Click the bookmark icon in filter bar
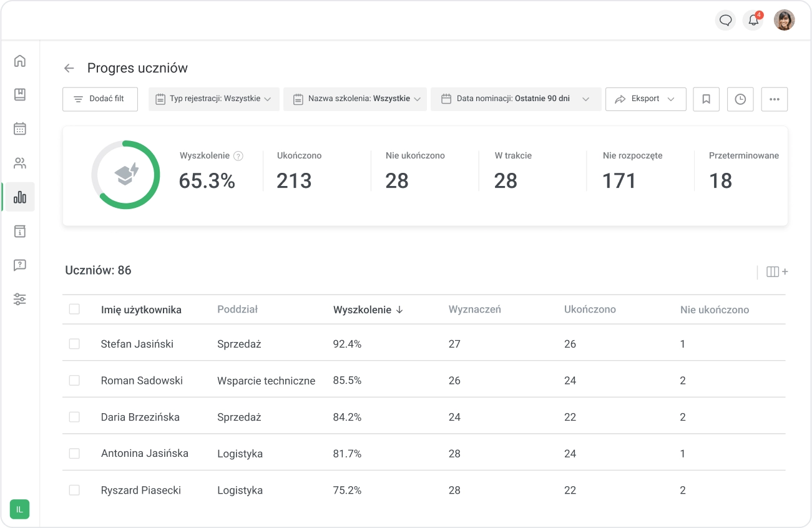 coord(706,99)
